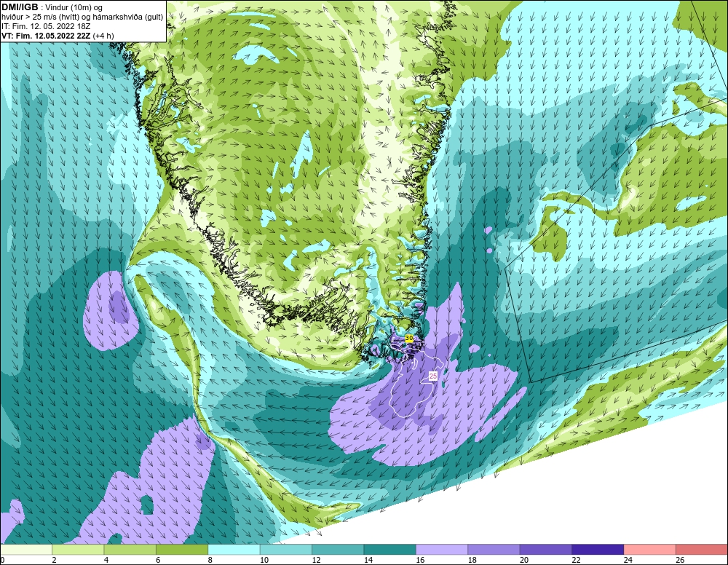Viewport: 728px width, 565px height.
Task: Click the 22–24 m/s dark indigo legend swatch
Action: (x=598, y=549)
